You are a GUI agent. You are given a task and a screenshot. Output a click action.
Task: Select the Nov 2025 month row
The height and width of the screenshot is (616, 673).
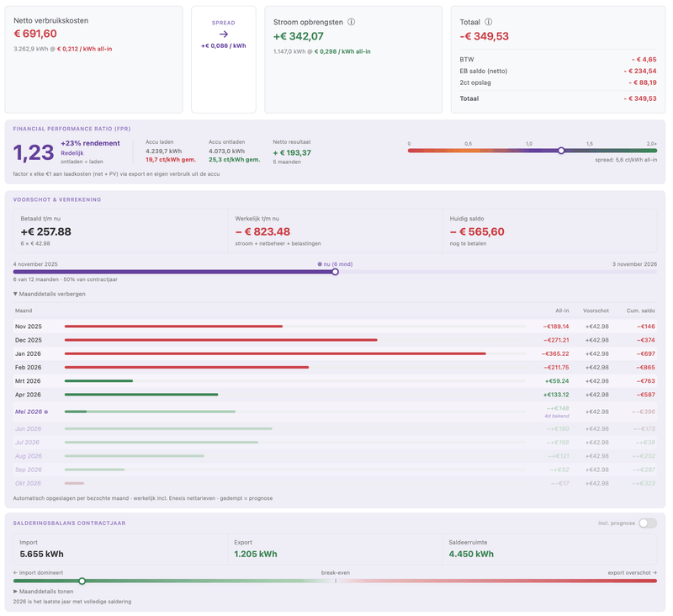(335, 327)
